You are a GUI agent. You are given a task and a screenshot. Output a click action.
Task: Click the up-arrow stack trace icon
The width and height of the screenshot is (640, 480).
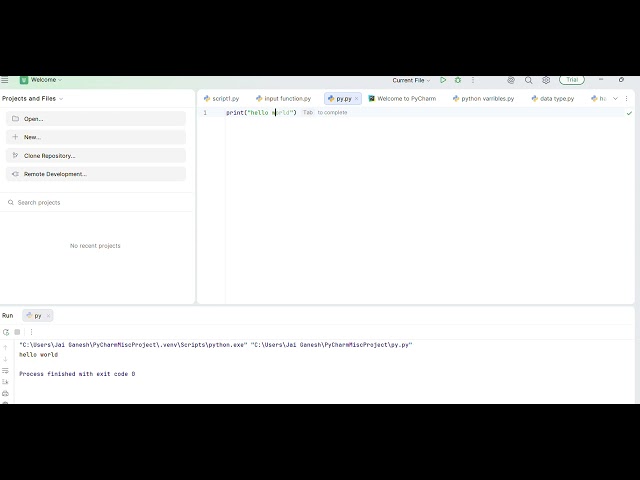click(x=5, y=348)
